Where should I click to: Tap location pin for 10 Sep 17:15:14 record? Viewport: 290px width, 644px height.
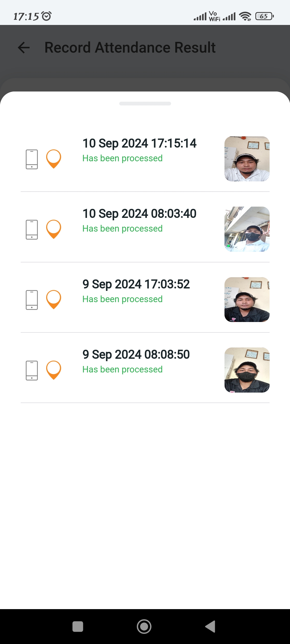pyautogui.click(x=54, y=159)
